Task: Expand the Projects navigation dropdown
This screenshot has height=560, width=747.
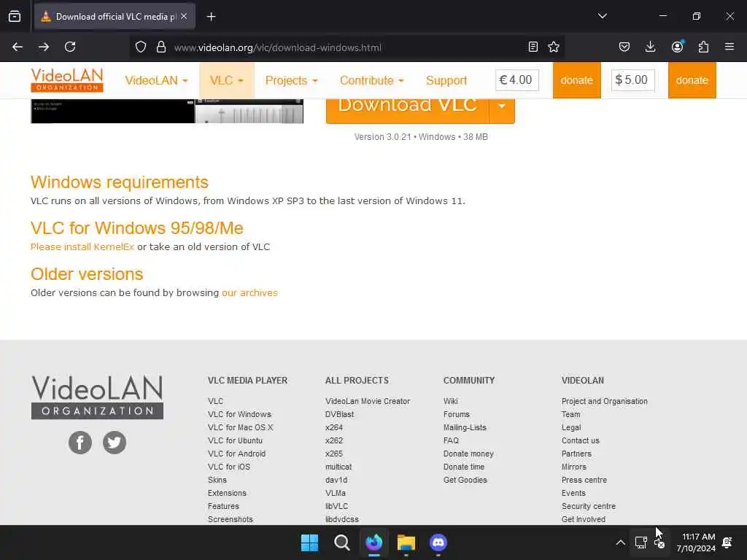Action: click(x=291, y=80)
